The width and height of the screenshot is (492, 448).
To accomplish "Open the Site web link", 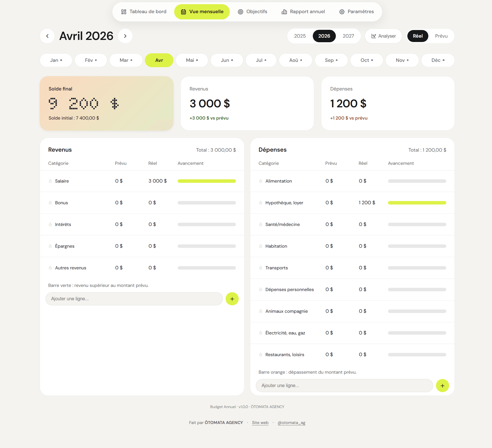I will pyautogui.click(x=260, y=423).
